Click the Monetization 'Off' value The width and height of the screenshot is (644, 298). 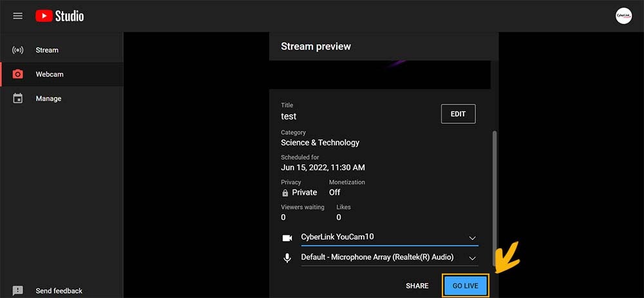pos(334,192)
